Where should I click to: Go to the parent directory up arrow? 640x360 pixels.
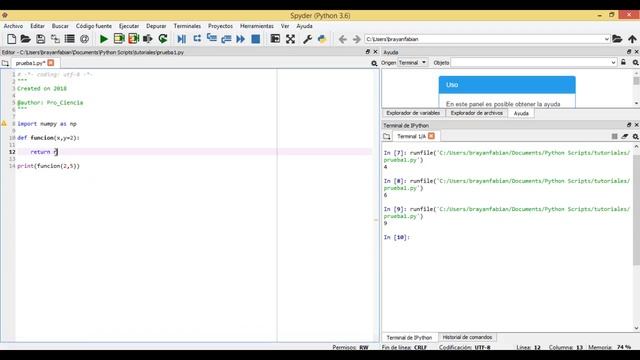click(632, 39)
